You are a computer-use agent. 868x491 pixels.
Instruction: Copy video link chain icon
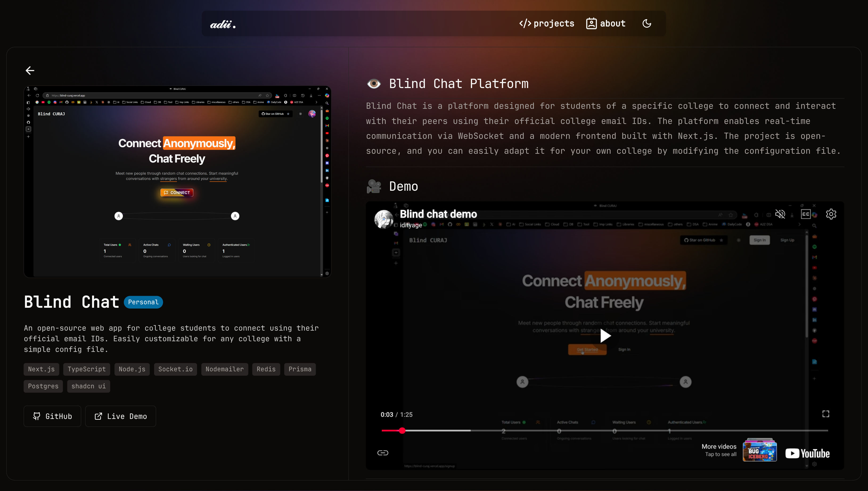point(383,452)
